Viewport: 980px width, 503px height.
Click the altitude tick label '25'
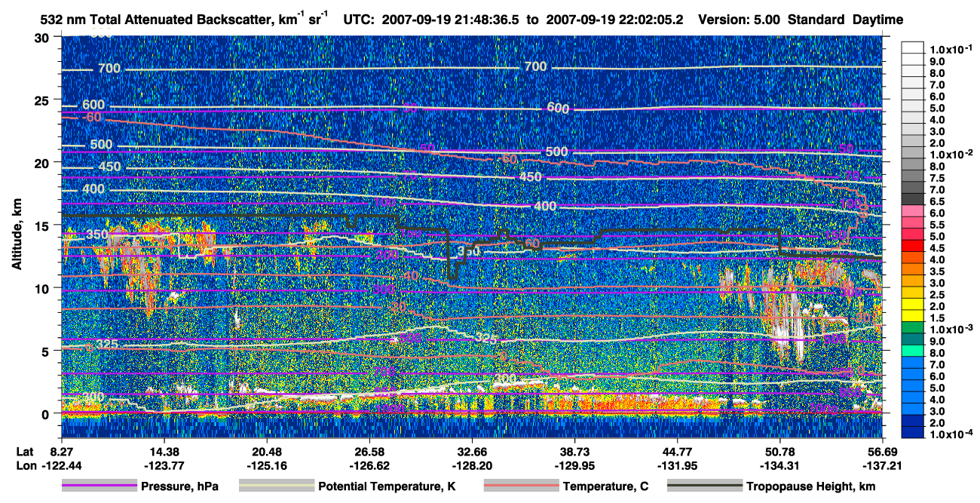(x=43, y=100)
